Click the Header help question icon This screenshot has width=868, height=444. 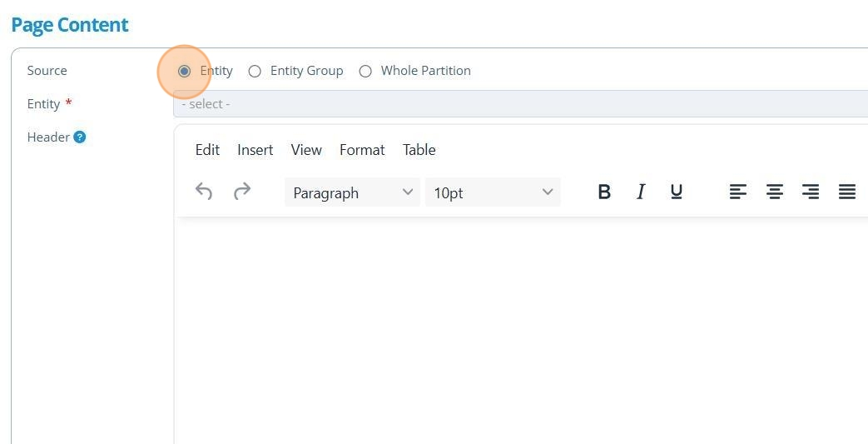[x=80, y=137]
